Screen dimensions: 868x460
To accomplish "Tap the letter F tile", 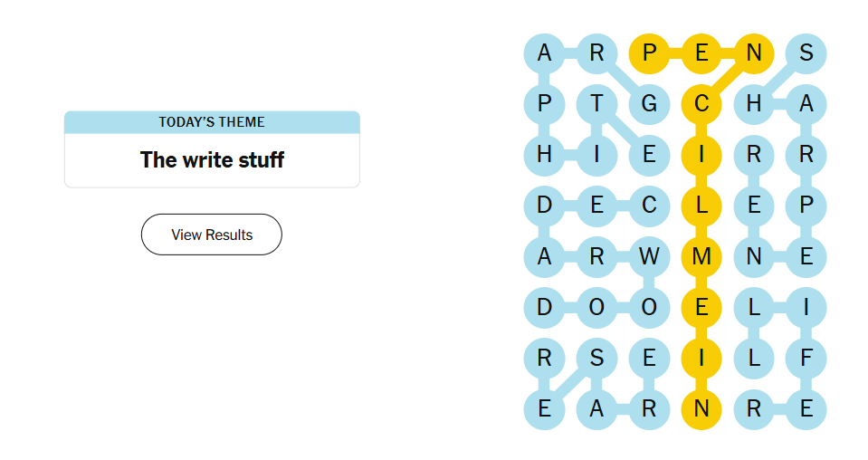I will point(806,359).
